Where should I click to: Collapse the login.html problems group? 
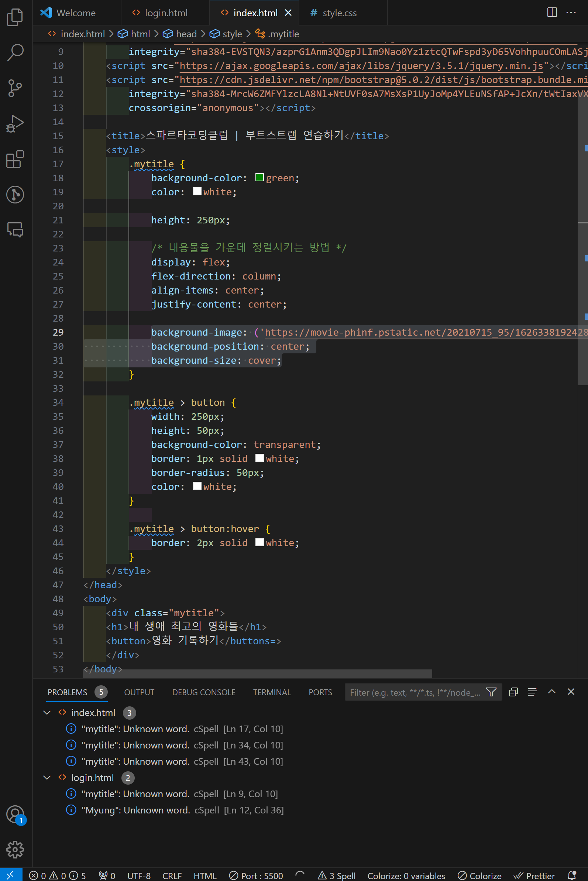pyautogui.click(x=47, y=778)
